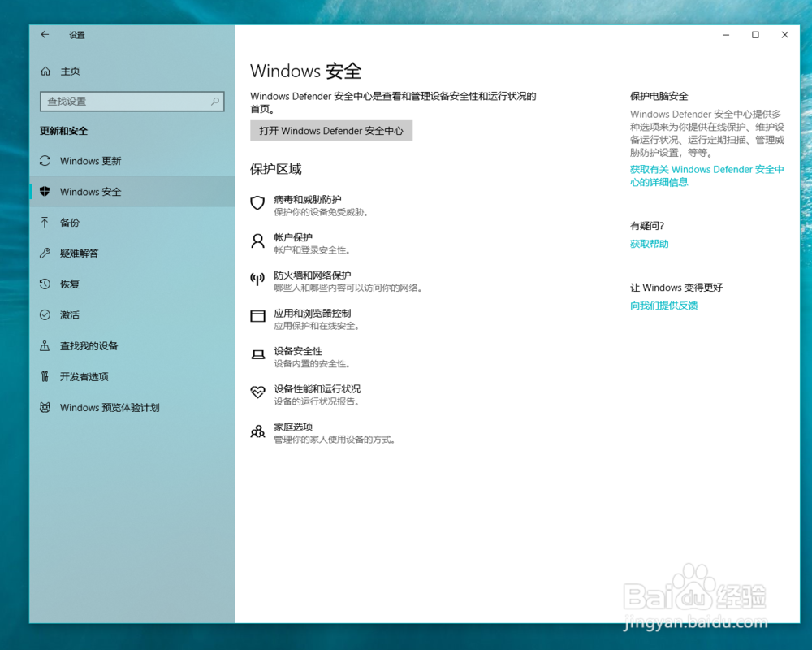Click the 帐户保护 person icon
The width and height of the screenshot is (812, 650).
(257, 240)
